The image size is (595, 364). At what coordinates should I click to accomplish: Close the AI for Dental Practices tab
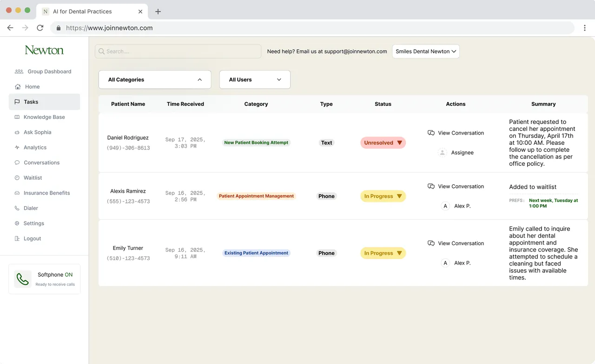coord(140,12)
